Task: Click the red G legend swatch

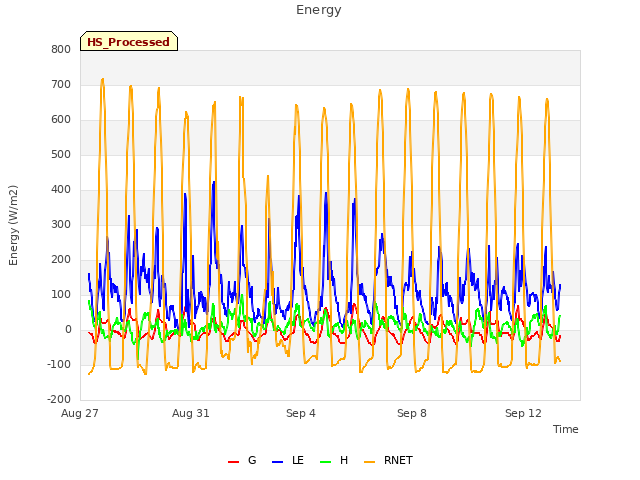Action: point(233,461)
